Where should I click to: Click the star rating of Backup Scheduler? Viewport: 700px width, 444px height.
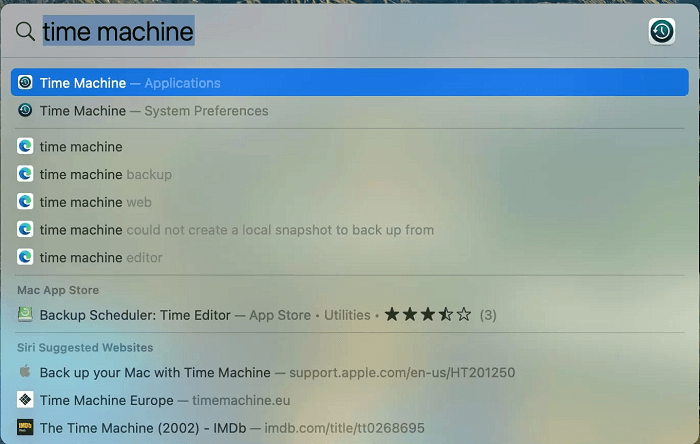tap(428, 314)
